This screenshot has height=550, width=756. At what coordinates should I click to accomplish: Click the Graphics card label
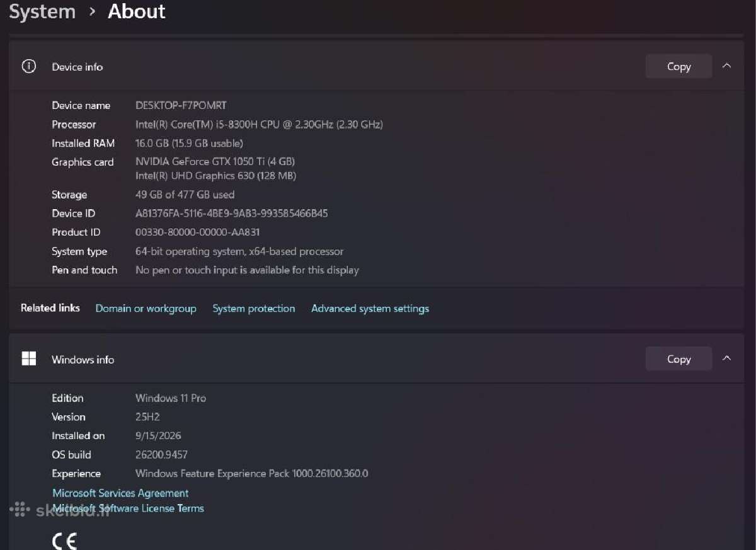tap(83, 163)
